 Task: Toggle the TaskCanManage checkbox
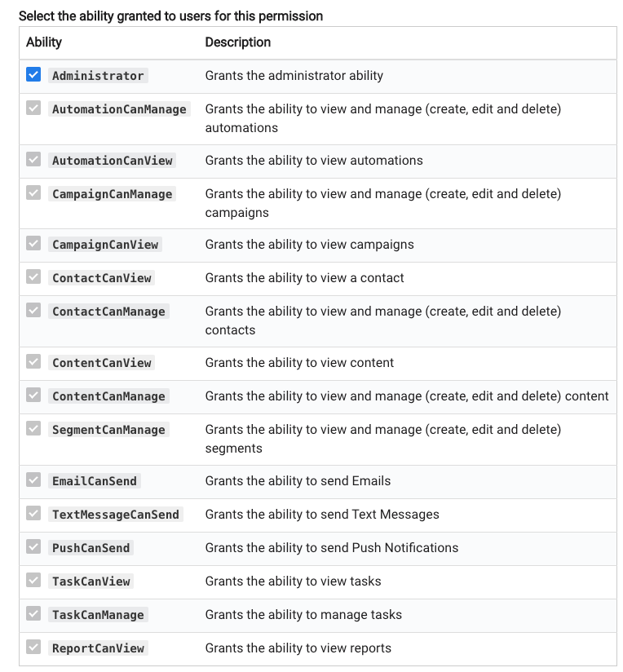tap(33, 614)
